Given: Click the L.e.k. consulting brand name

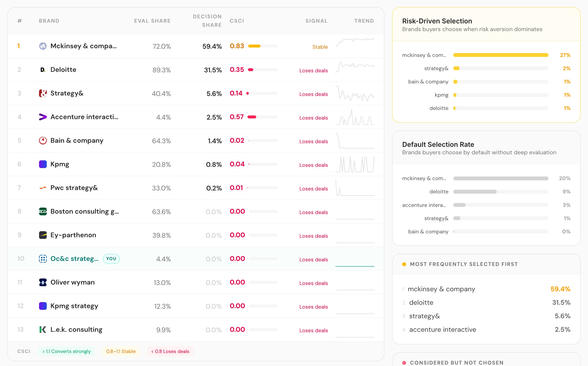Looking at the screenshot, I should pos(76,329).
